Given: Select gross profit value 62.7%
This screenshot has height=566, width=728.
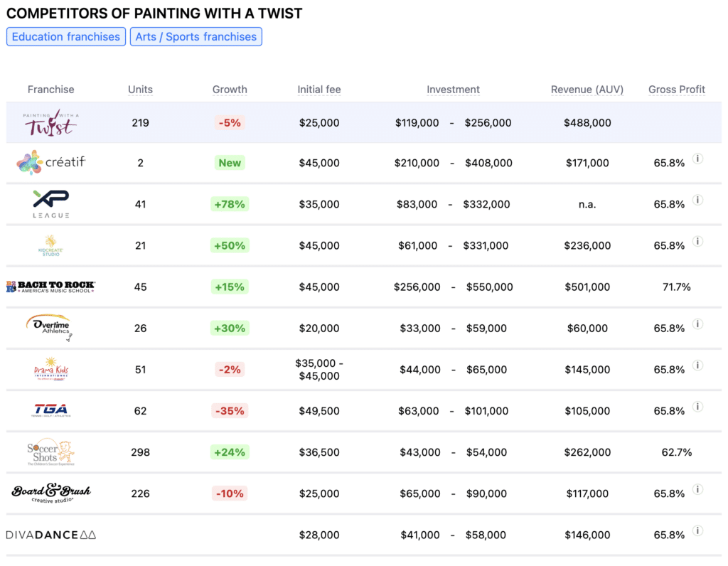Looking at the screenshot, I should tap(677, 452).
